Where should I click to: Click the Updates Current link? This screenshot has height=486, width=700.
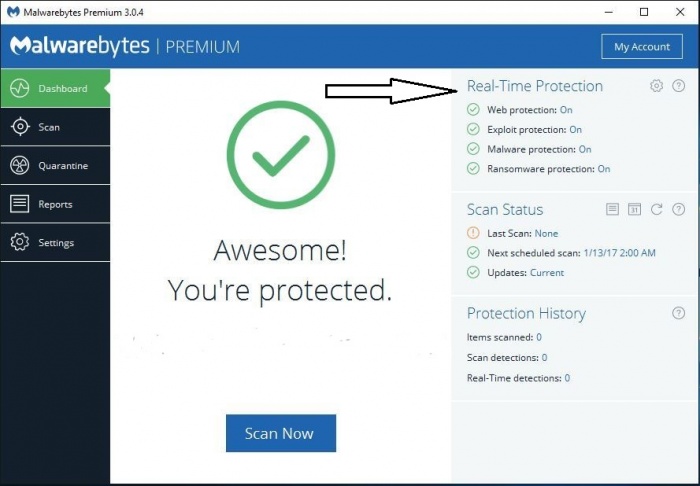(547, 272)
